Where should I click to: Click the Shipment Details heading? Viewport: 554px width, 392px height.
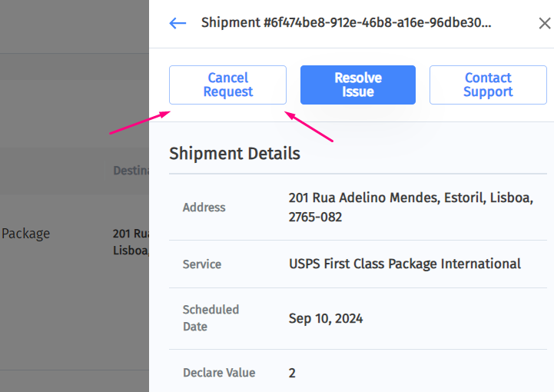coord(234,153)
